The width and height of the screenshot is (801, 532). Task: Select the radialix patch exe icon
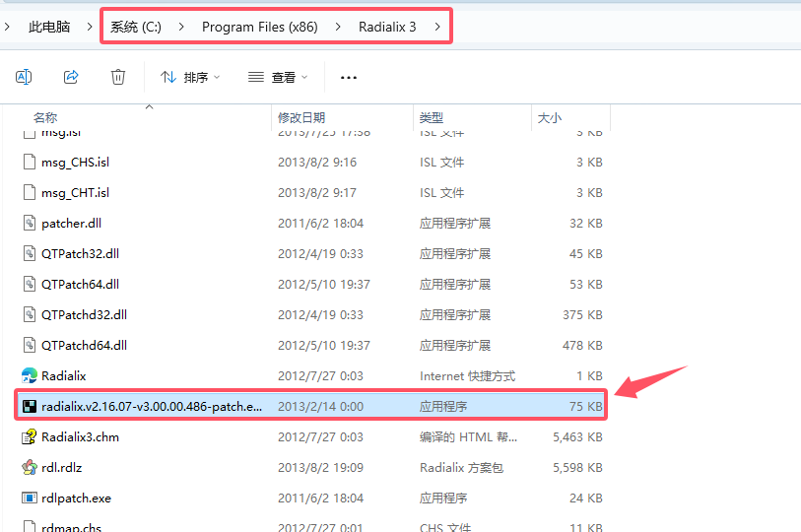pos(30,406)
